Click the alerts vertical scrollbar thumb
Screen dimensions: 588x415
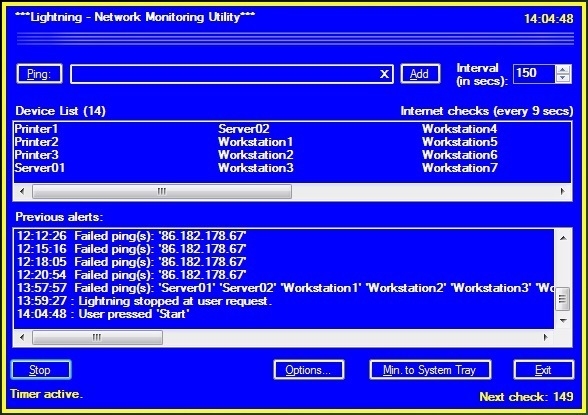coord(562,299)
